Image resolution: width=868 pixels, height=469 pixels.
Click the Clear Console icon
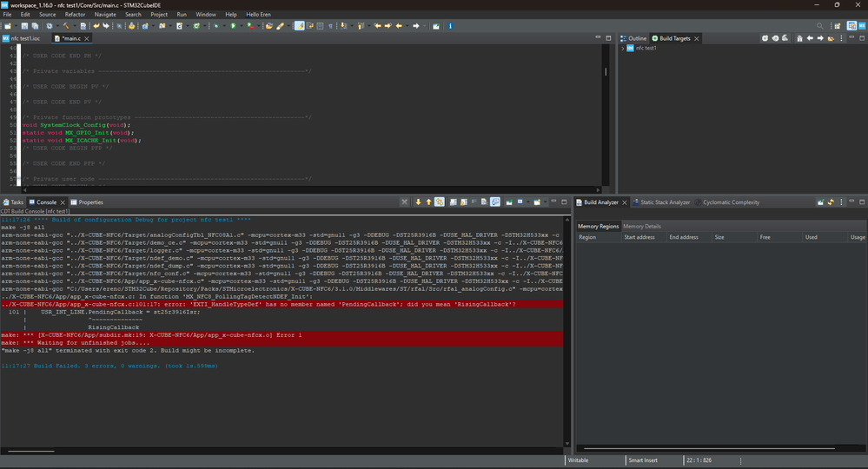[x=484, y=201]
